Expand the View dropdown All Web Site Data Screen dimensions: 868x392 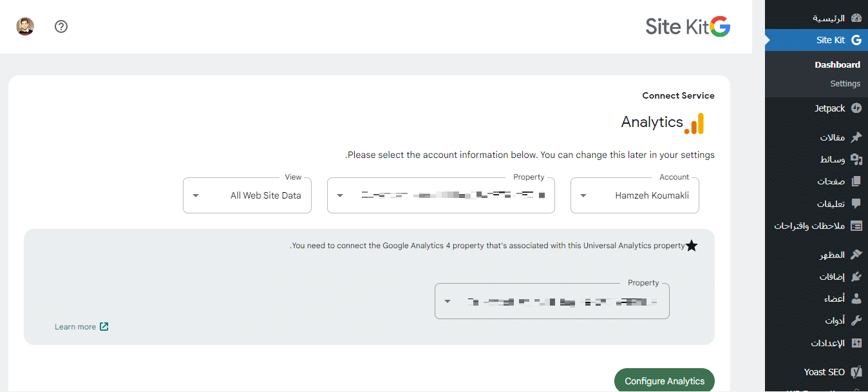[x=247, y=195]
